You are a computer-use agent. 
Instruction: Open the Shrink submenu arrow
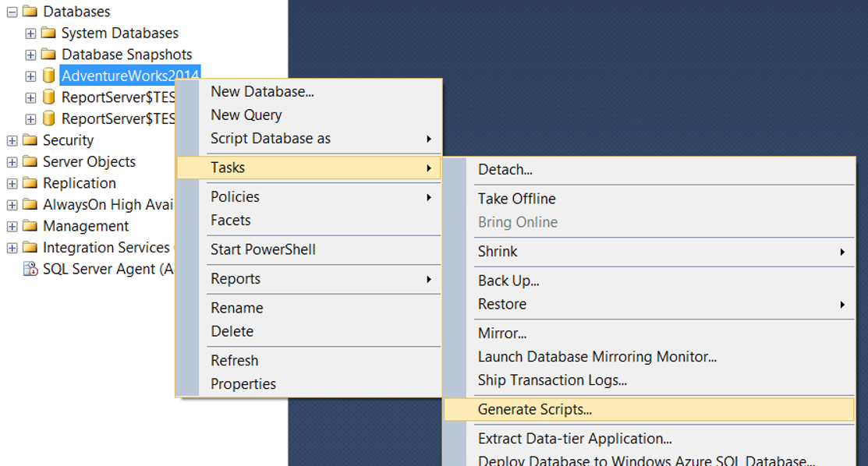pos(842,252)
